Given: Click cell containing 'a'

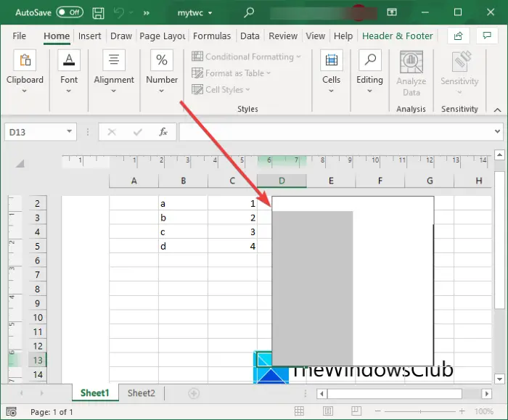Looking at the screenshot, I should click(184, 203).
